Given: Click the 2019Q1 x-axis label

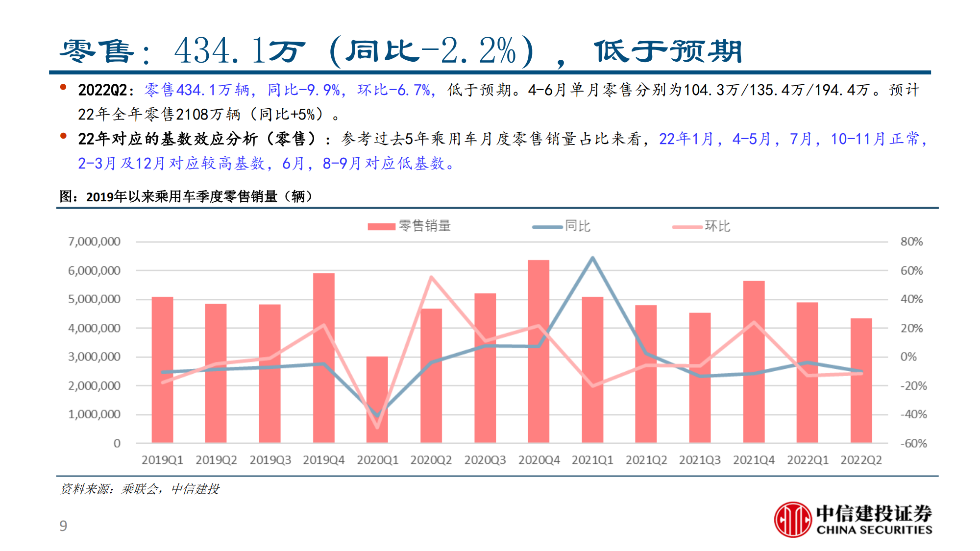Looking at the screenshot, I should [162, 460].
